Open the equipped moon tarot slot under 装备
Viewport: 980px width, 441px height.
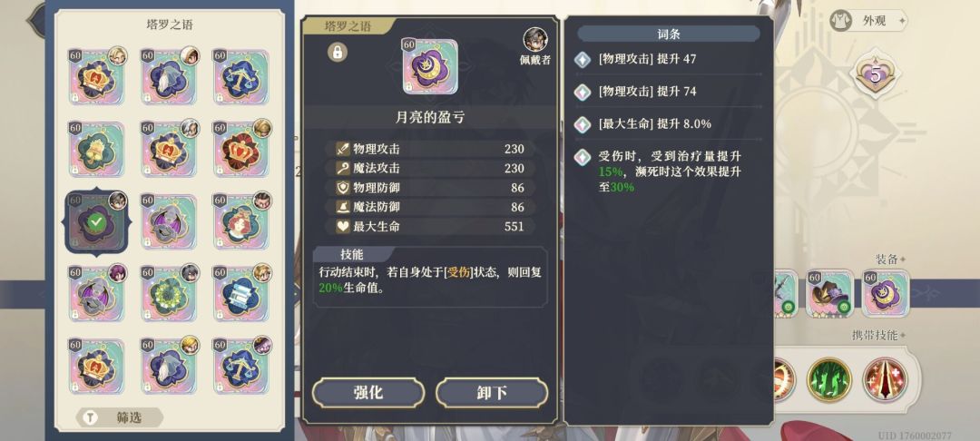tap(886, 293)
